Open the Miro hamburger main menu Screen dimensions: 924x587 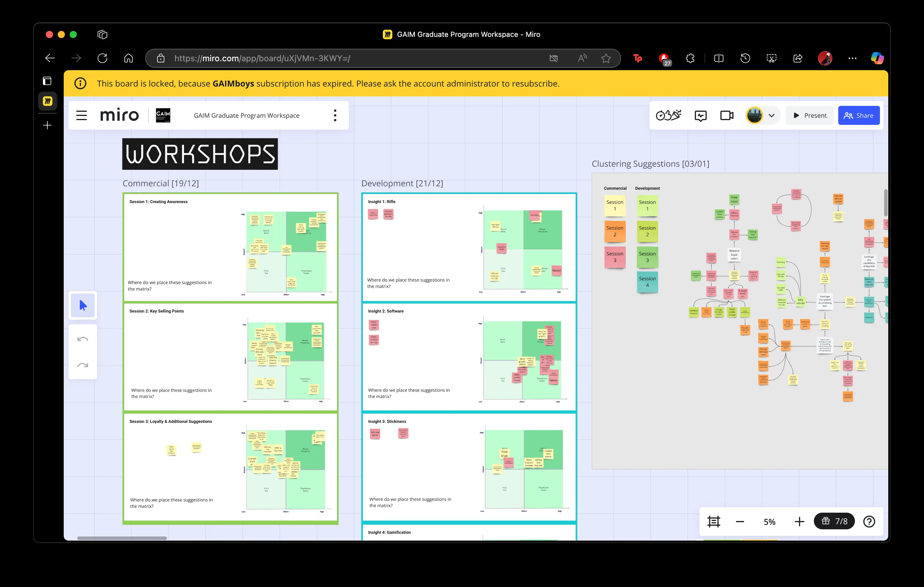(x=82, y=115)
